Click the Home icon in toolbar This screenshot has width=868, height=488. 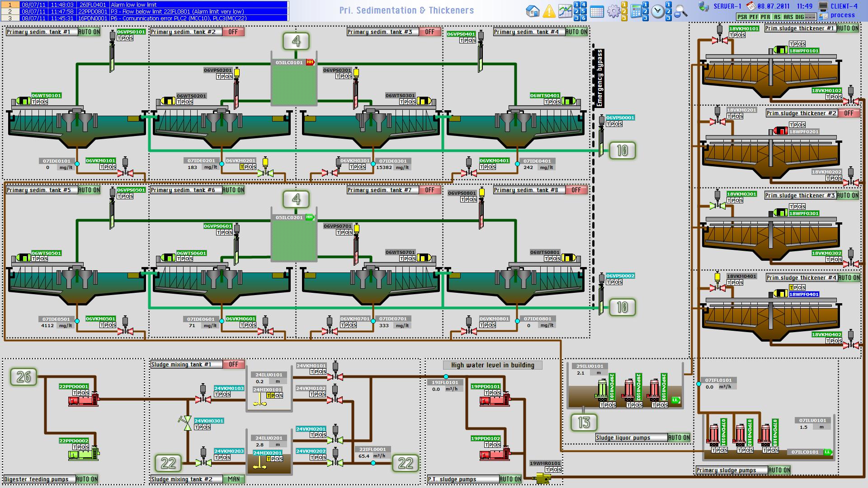(x=533, y=11)
